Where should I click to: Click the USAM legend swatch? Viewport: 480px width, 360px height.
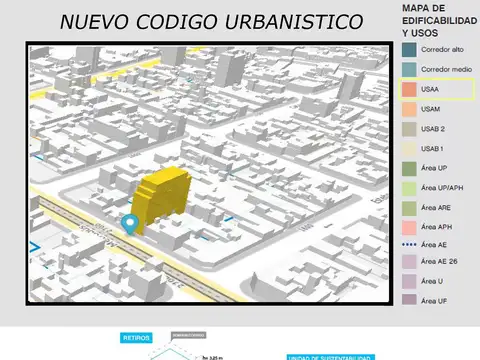(409, 109)
